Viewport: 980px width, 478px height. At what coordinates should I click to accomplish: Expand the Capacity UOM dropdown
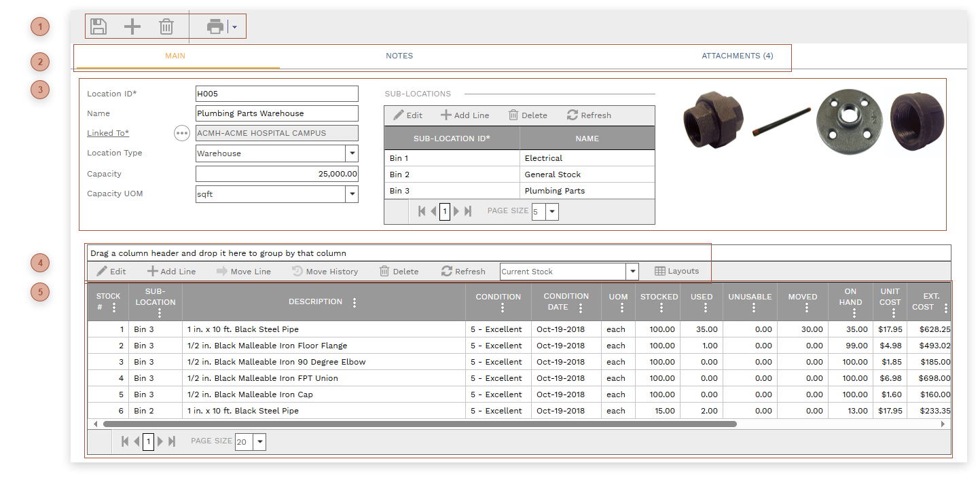[x=352, y=194]
